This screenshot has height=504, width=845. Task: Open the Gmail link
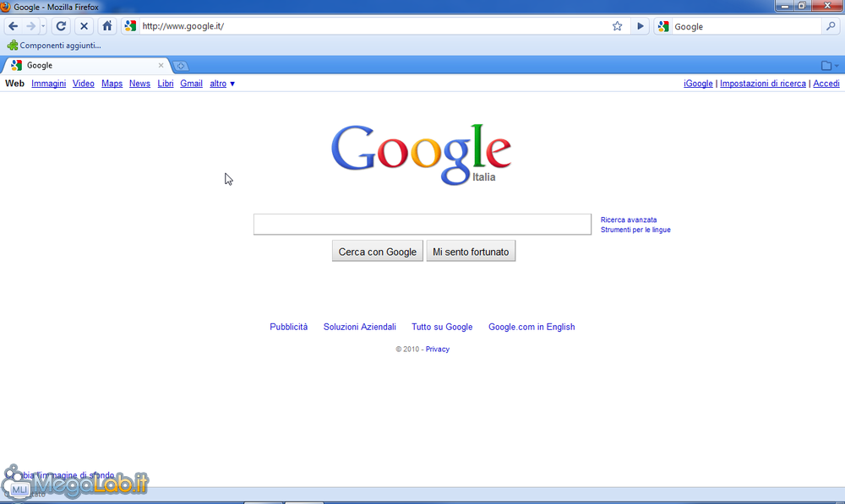pos(191,84)
